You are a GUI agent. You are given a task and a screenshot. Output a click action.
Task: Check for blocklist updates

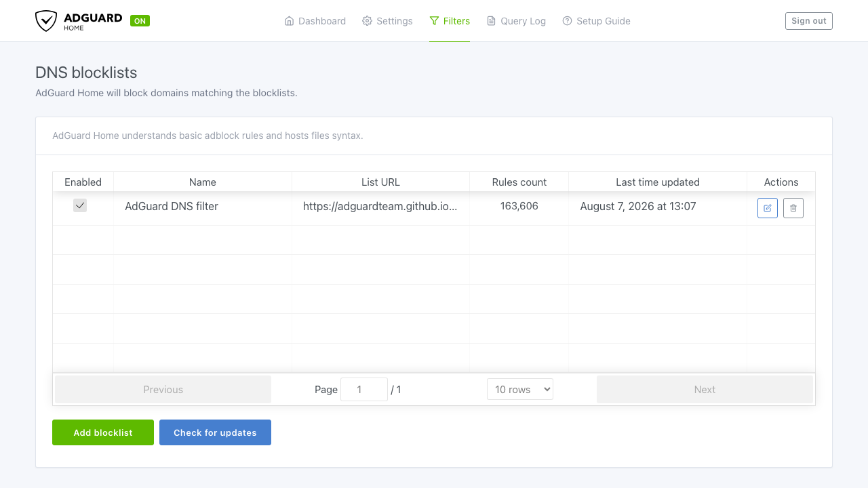pos(215,432)
